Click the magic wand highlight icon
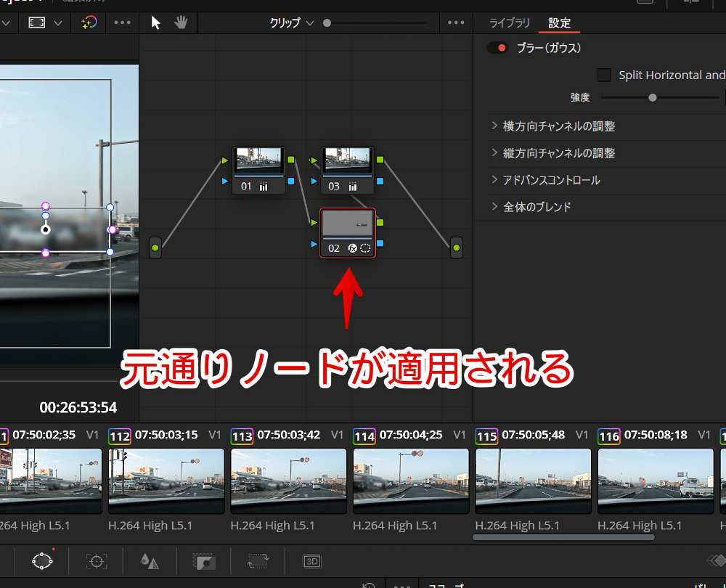 tap(89, 23)
